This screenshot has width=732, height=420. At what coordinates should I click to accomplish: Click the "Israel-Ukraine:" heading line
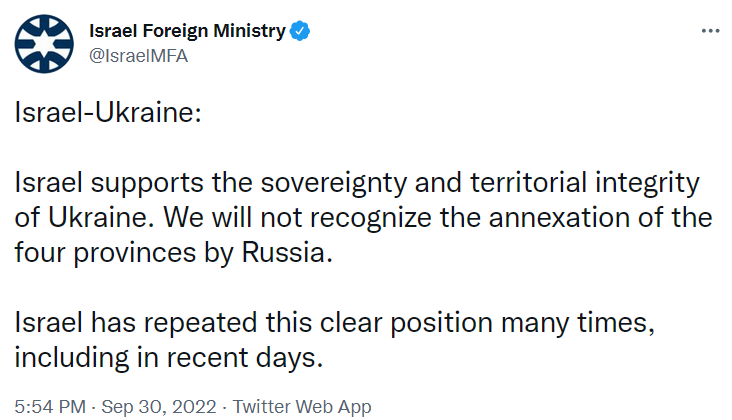[108, 114]
